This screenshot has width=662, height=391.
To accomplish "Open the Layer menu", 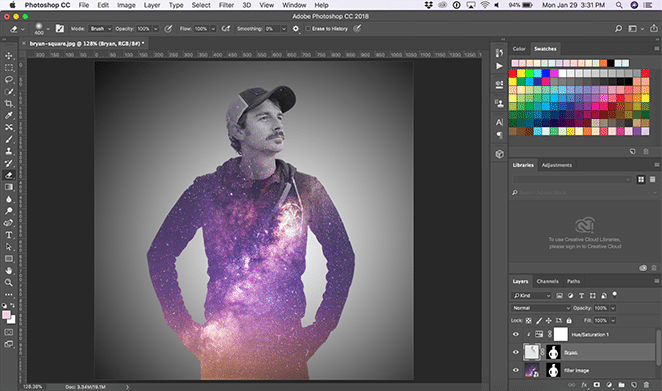I will click(x=152, y=5).
